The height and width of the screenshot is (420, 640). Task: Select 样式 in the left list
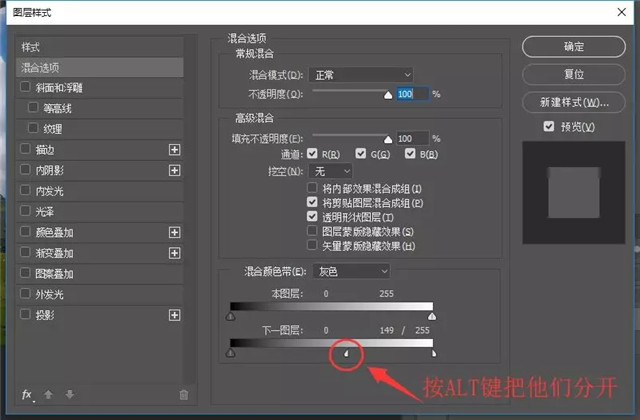click(x=100, y=47)
